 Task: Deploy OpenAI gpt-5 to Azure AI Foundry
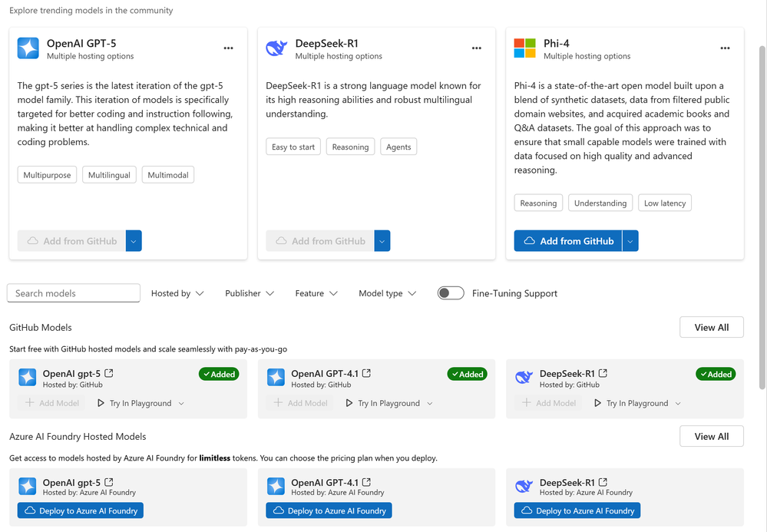click(x=80, y=511)
